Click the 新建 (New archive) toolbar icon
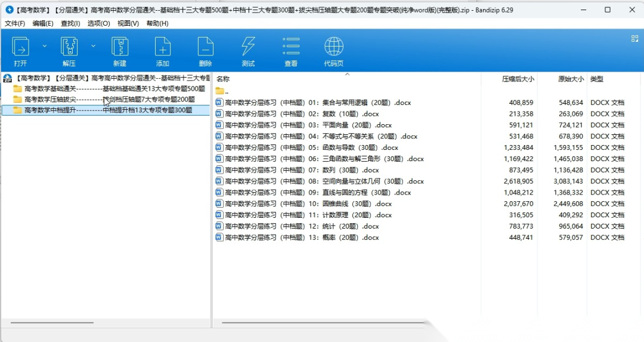 [120, 47]
